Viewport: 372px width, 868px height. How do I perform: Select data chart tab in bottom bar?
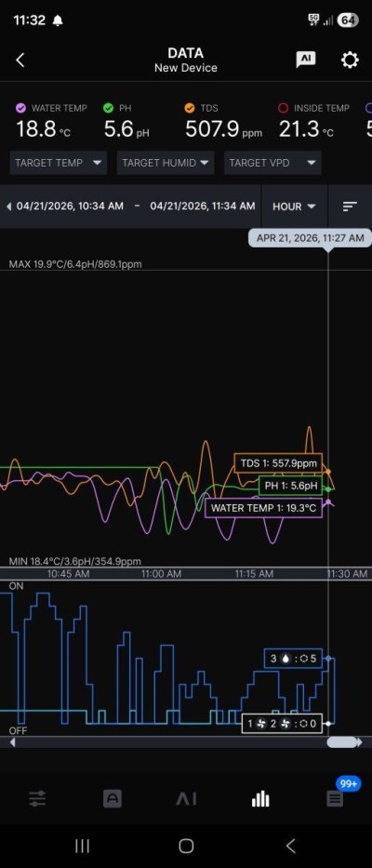pyautogui.click(x=260, y=798)
